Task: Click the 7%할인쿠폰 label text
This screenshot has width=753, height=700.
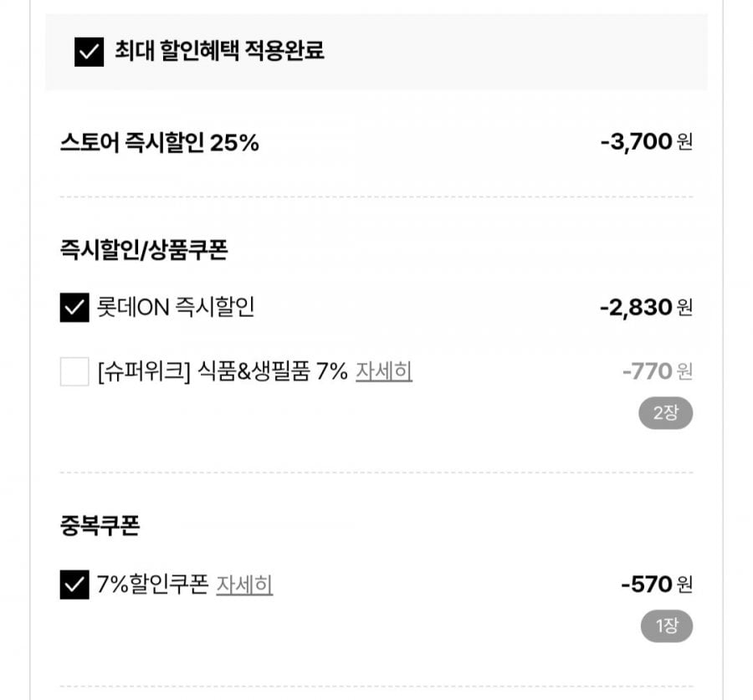Action: tap(152, 585)
